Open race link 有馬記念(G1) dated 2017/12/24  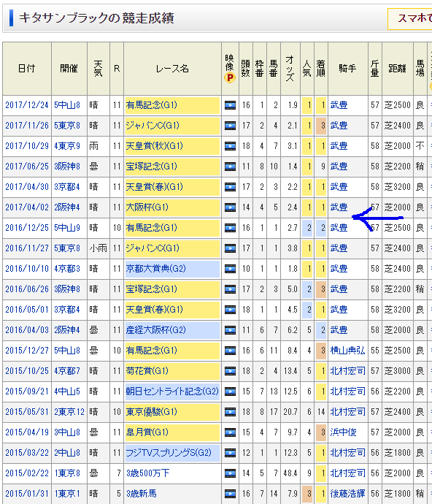coord(151,105)
